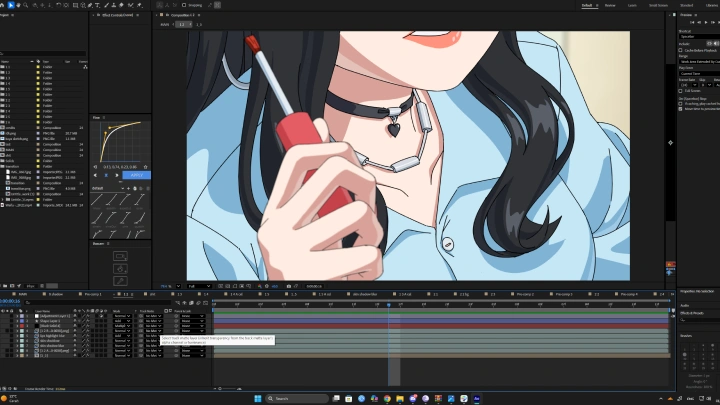Expand Adjustment Layer 1 properties

pos(17,316)
